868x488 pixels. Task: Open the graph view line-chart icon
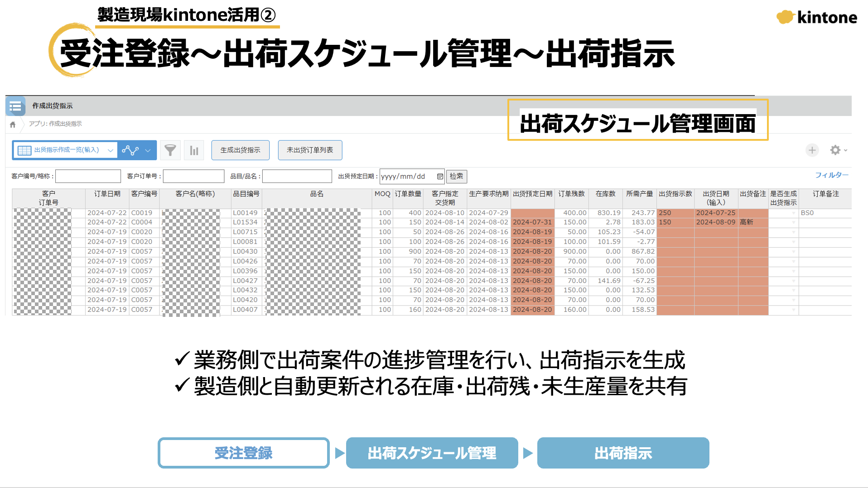tap(130, 150)
